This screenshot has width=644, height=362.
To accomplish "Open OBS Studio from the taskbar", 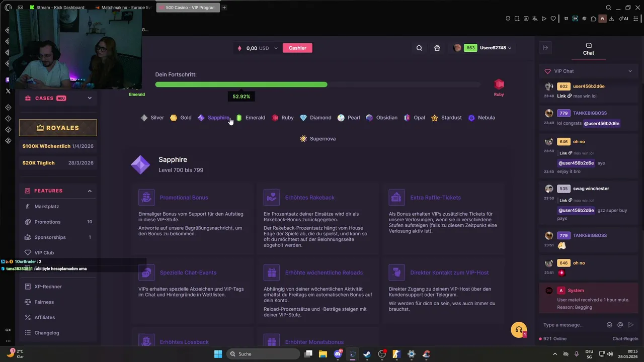I will tap(382, 354).
